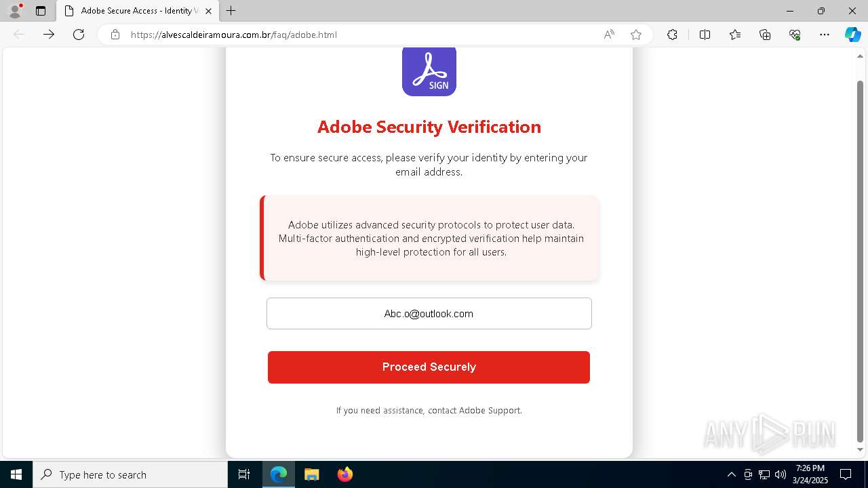The height and width of the screenshot is (488, 868).
Task: Open a new browser tab
Action: 231,11
